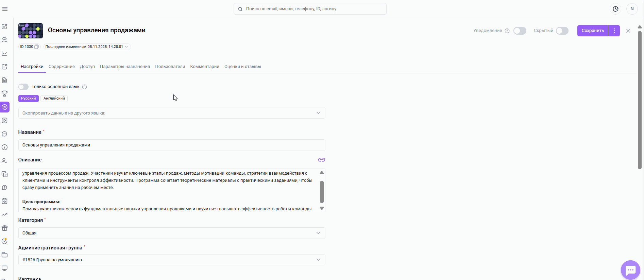Open the trophy icon in the sidebar
The height and width of the screenshot is (280, 644).
click(5, 93)
